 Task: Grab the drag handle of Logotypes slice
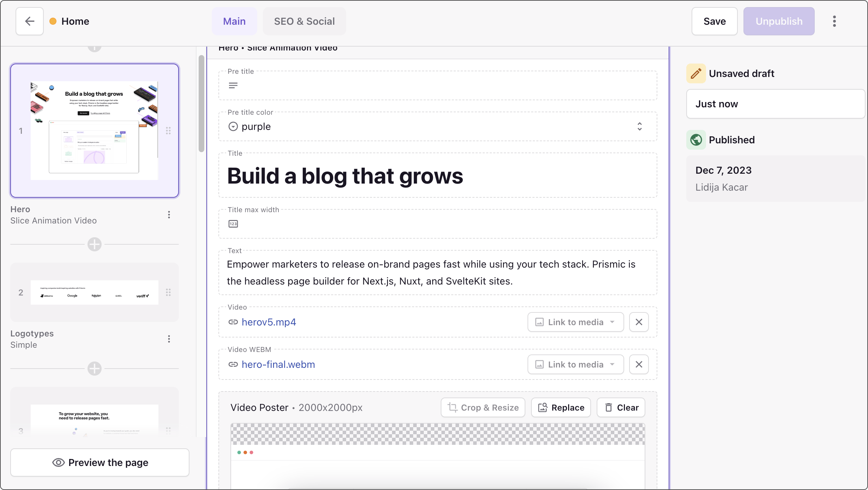click(168, 292)
